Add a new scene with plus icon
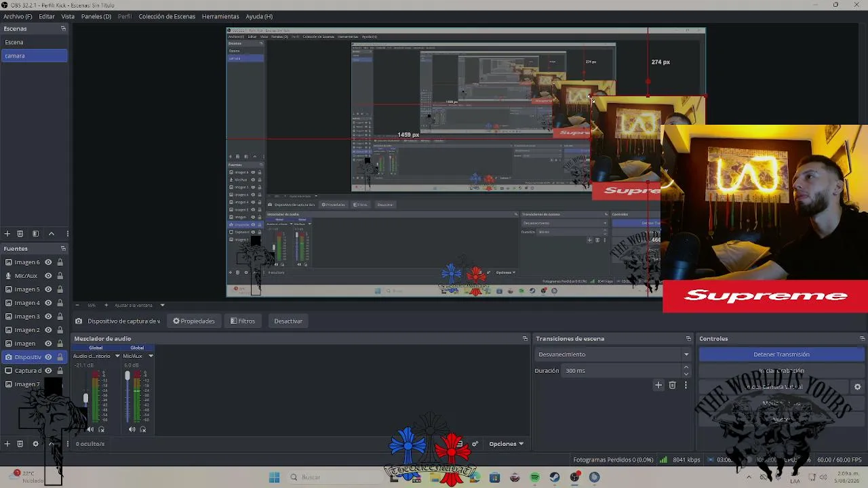 tap(7, 234)
